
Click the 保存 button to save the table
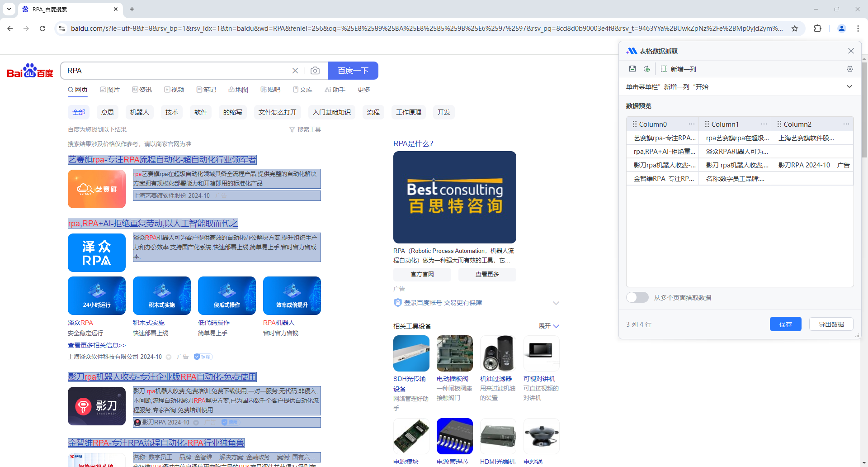[x=785, y=324]
